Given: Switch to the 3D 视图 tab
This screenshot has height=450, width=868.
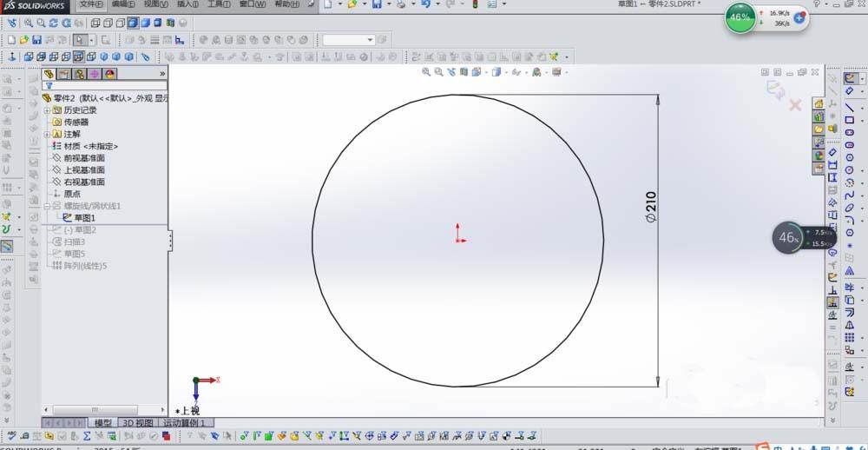Looking at the screenshot, I should coord(137,423).
